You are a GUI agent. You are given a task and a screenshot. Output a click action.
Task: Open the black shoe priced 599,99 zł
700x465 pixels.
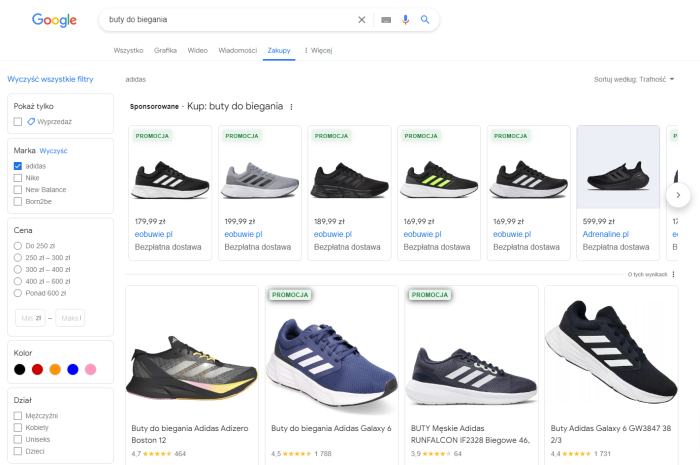pos(618,176)
